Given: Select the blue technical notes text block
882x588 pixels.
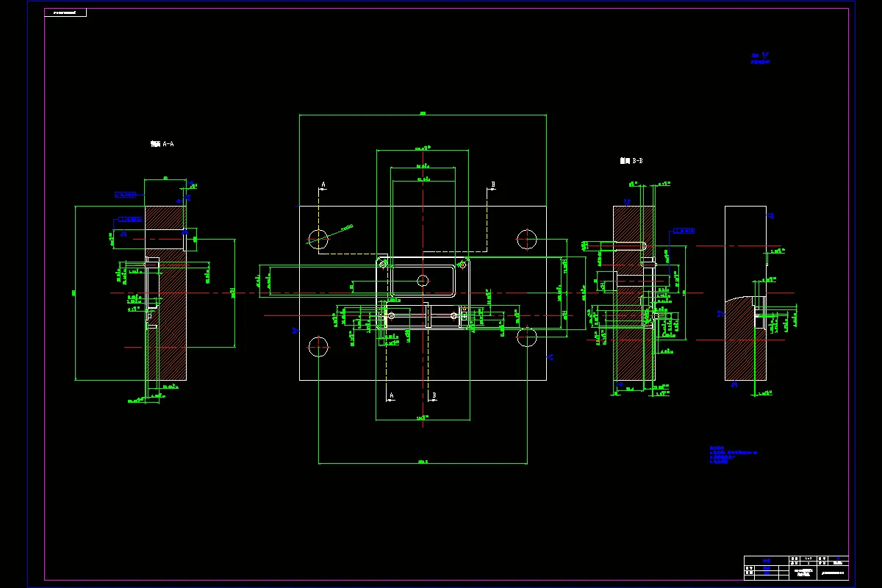Looking at the screenshot, I should coord(733,455).
